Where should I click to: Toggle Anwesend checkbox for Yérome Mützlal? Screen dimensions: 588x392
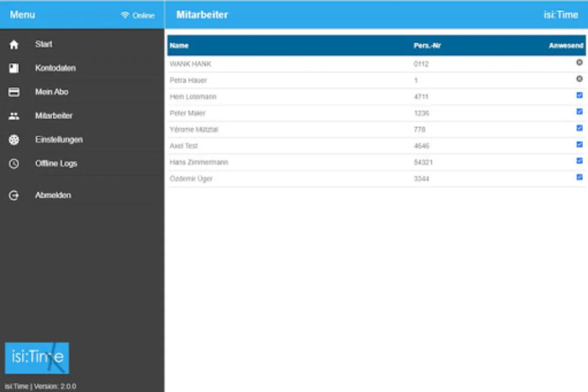pos(579,128)
